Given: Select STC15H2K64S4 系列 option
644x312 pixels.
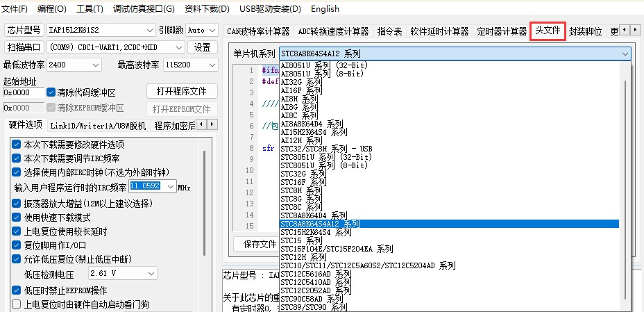Looking at the screenshot, I should [449, 232].
